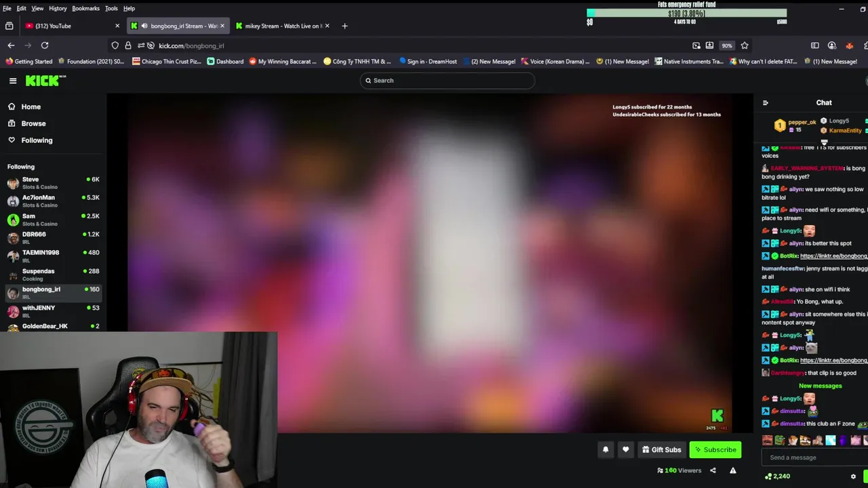Open Firefox account profile icon
Screen dimensions: 868x488
coord(832,45)
